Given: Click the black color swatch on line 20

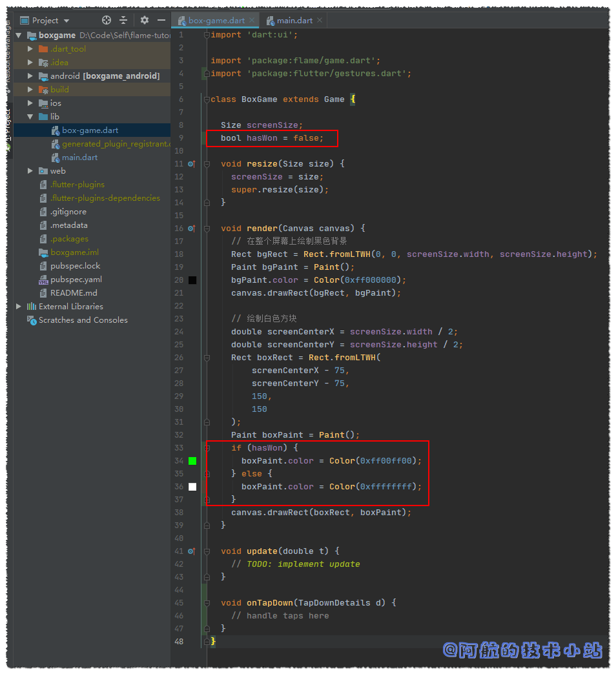Looking at the screenshot, I should click(x=192, y=280).
